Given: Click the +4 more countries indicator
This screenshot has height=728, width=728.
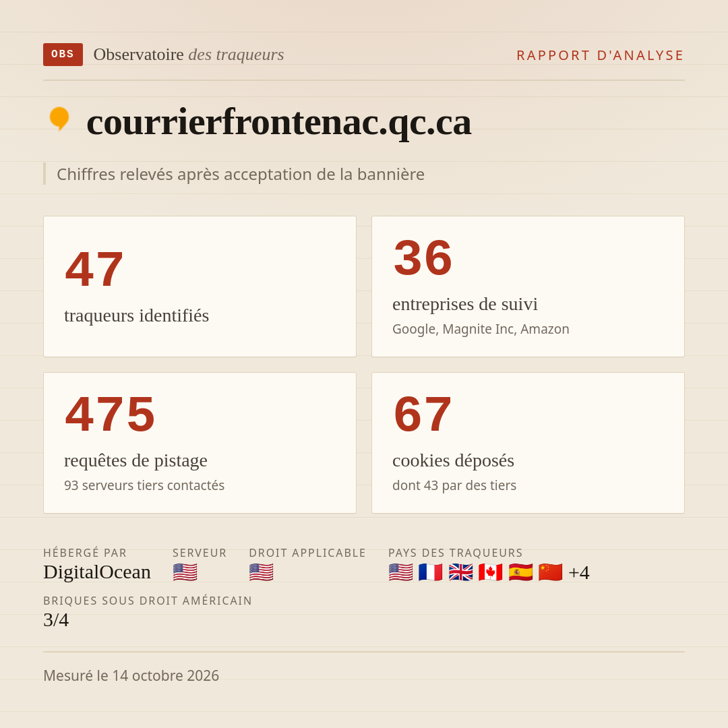Looking at the screenshot, I should click(579, 572).
